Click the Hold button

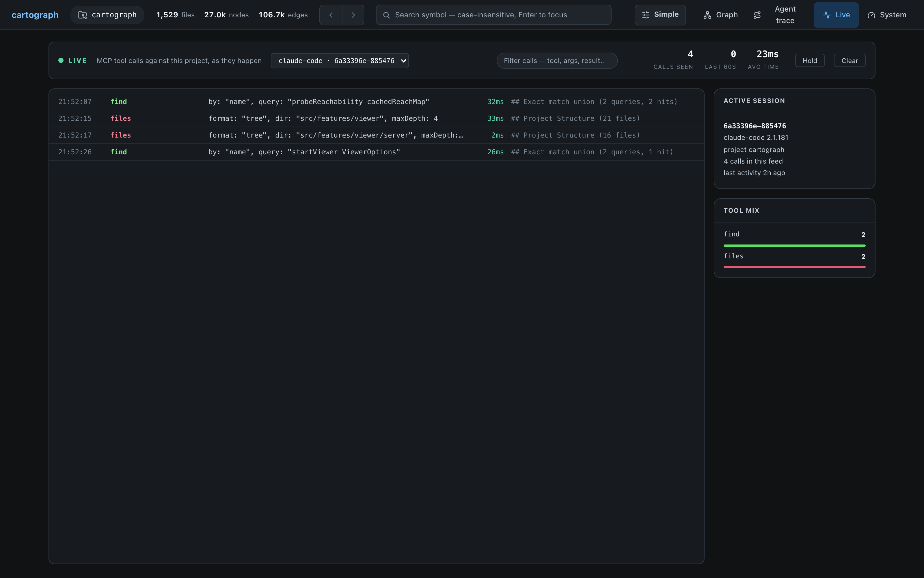[809, 60]
